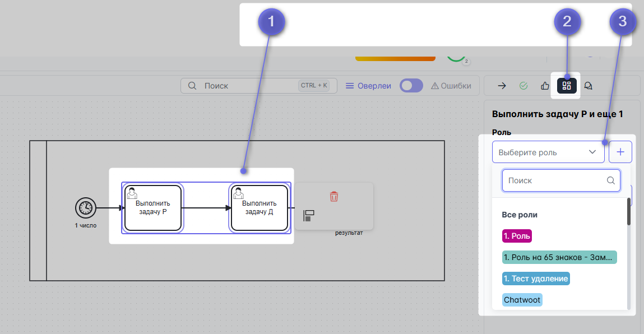
Task: Add a new role with plus button
Action: [x=620, y=152]
